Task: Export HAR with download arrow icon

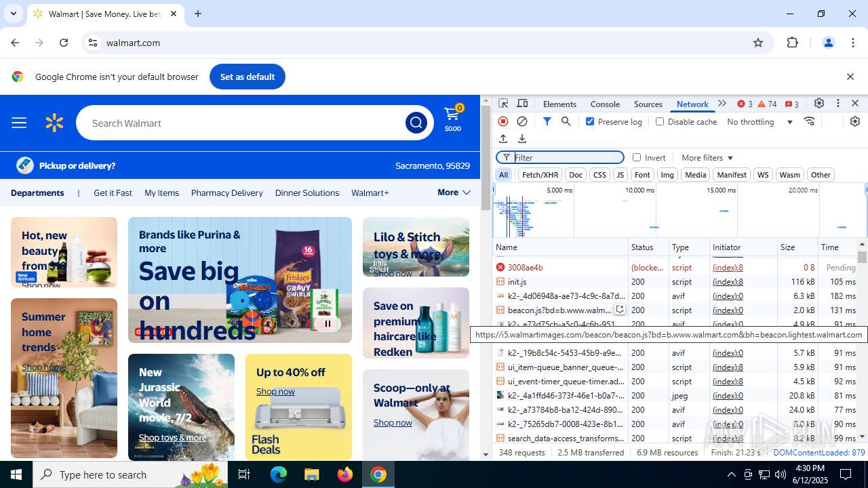Action: tap(522, 139)
